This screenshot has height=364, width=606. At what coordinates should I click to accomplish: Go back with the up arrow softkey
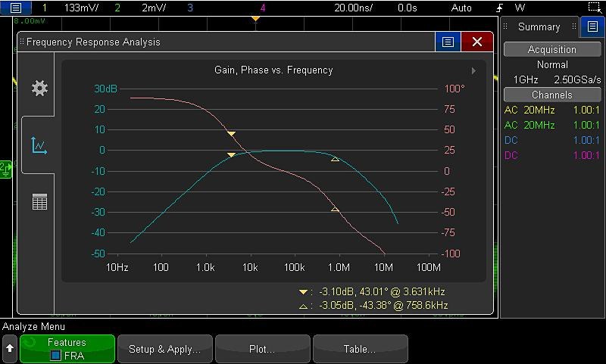[x=10, y=348]
